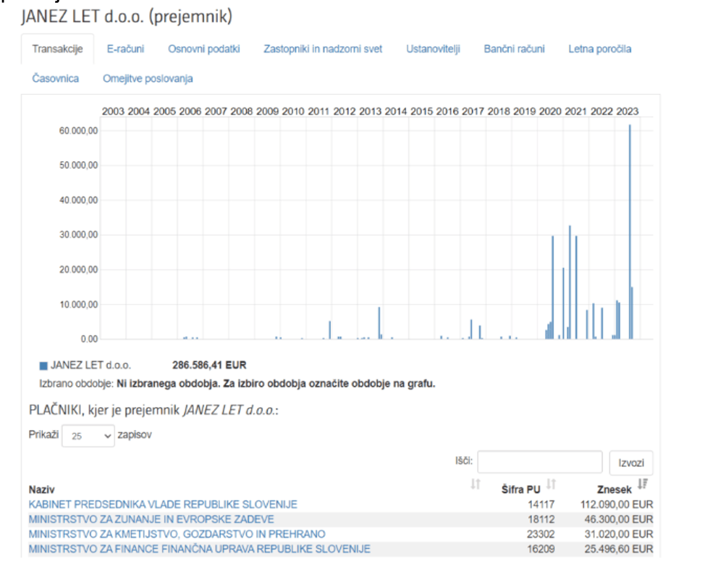Click the blue JANEZ LET d.o.o. legend swatch
This screenshot has width=705, height=588.
coord(43,366)
